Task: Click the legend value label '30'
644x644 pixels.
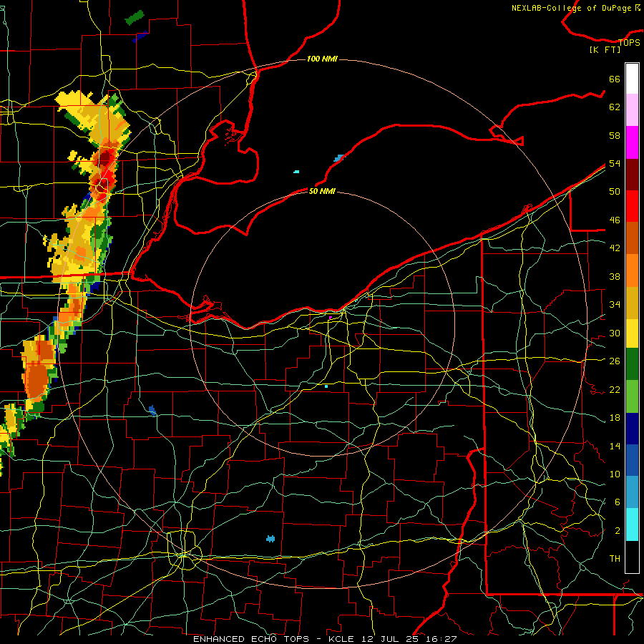Action: click(x=615, y=333)
